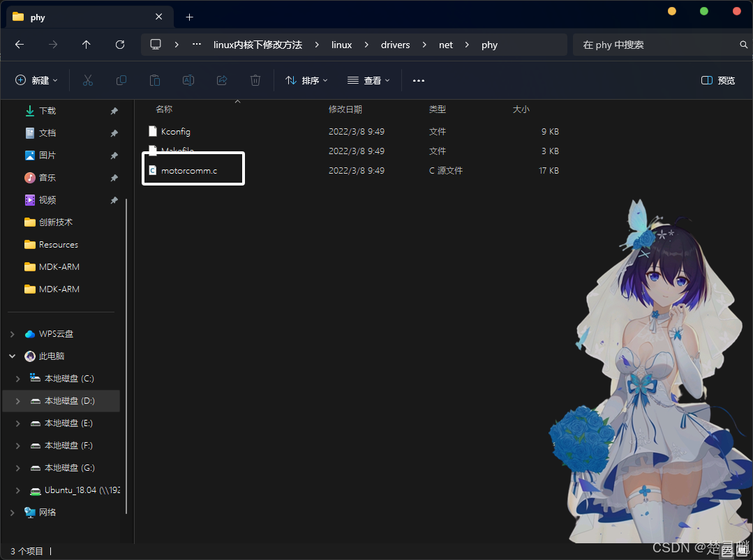Select 本地磁盘 (G:) drive
753x560 pixels.
(70, 468)
